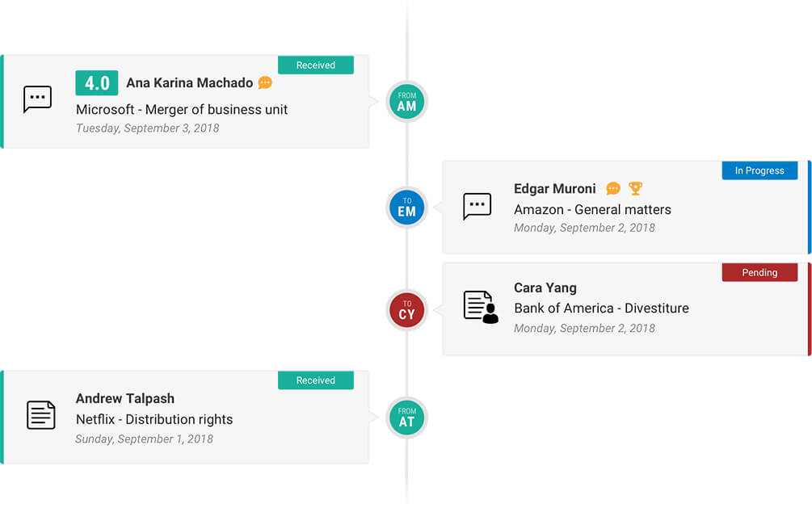812x508 pixels.
Task: Select 'Microsoft - Merger of business unit'
Action: coord(182,110)
